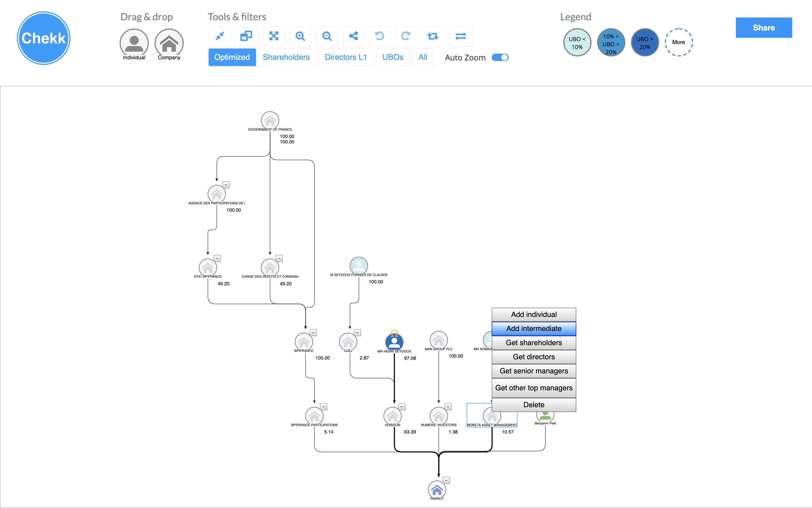Click the Share button
Viewport: 812px width, 508px height.
tap(764, 28)
